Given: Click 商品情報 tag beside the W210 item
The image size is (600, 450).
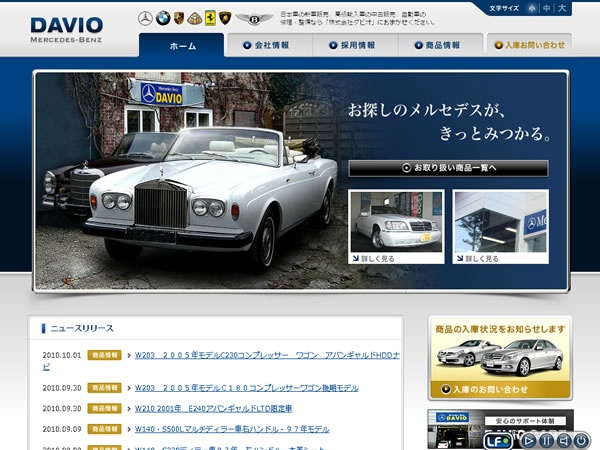Looking at the screenshot, I should (x=104, y=409).
